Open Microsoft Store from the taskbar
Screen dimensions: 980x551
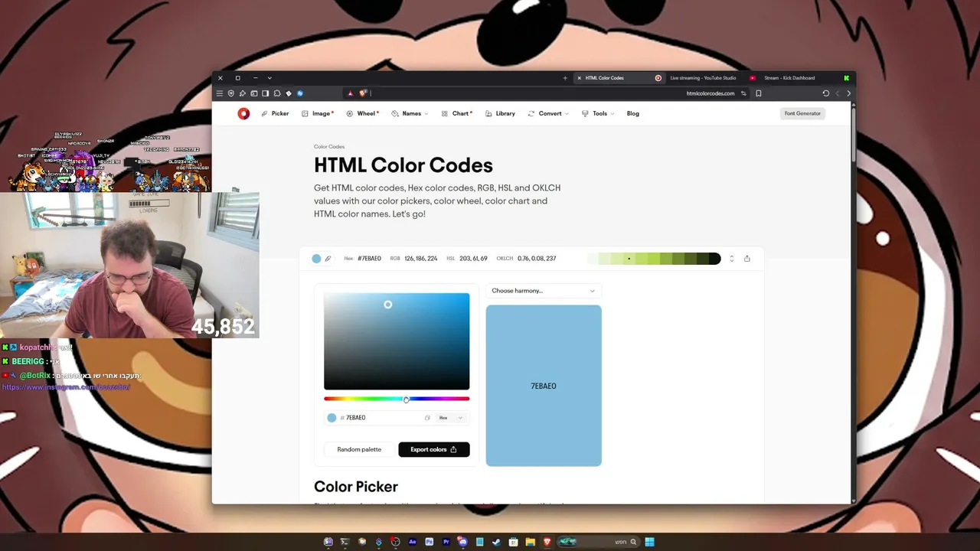coord(513,542)
